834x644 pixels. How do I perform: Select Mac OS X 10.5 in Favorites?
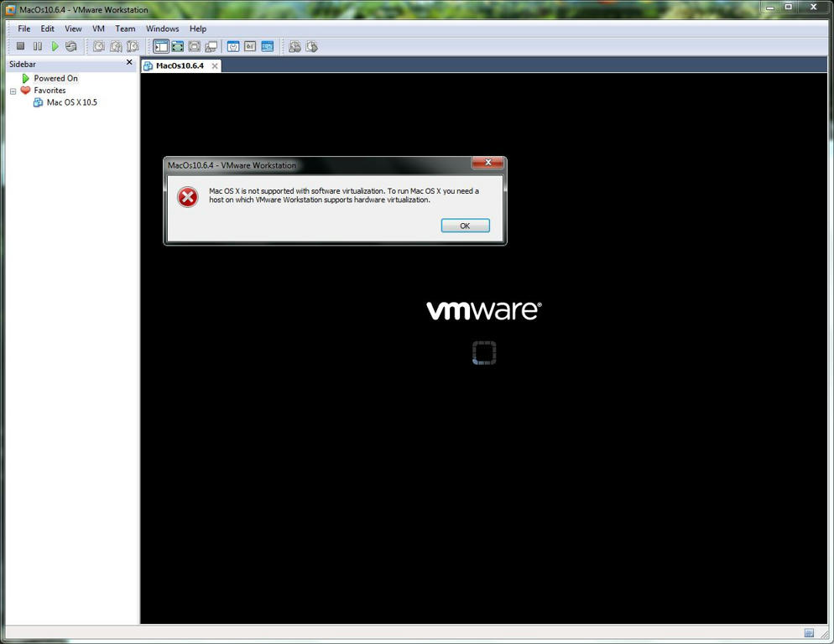[x=71, y=102]
